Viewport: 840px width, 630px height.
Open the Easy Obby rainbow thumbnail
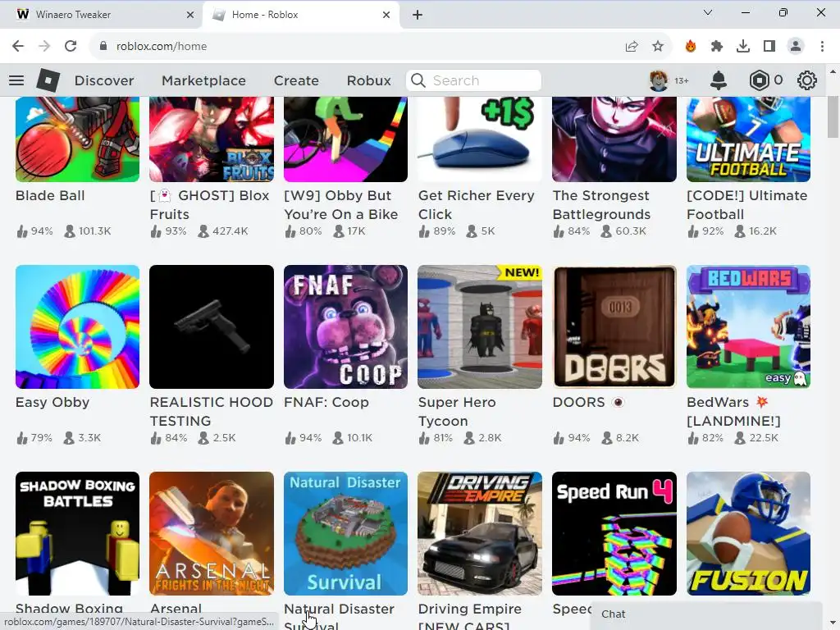77,326
